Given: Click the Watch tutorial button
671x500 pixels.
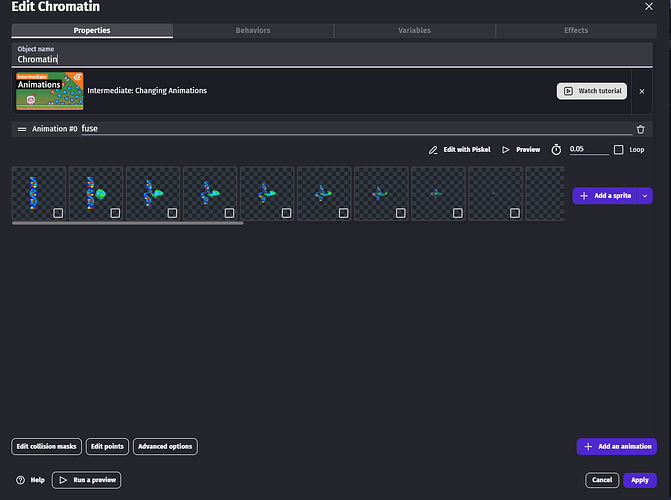Looking at the screenshot, I should click(591, 91).
